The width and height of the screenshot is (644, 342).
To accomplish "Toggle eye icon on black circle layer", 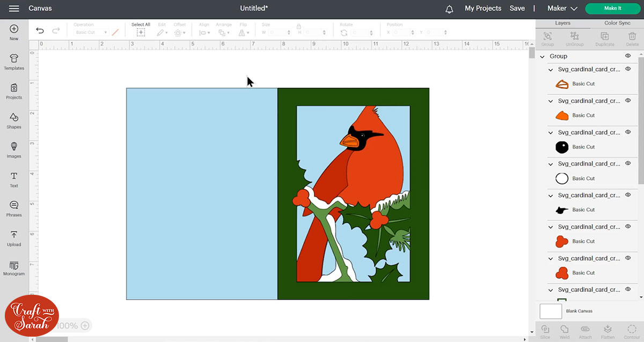I will tap(627, 132).
